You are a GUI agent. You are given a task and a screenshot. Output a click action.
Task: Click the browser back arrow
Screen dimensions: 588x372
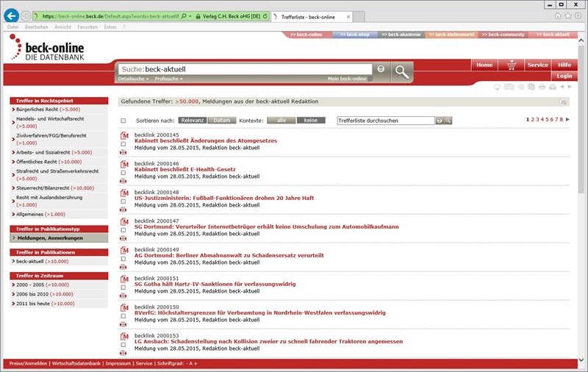click(12, 15)
